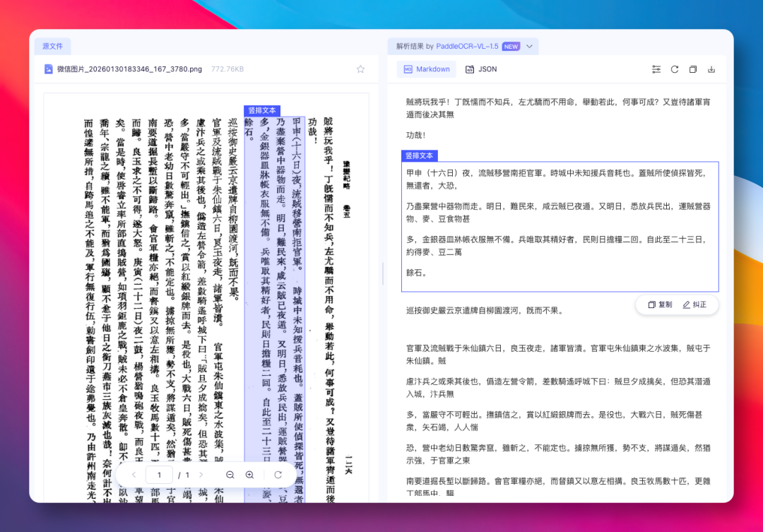The width and height of the screenshot is (763, 532).
Task: Click result paragraph starting 乃盡棄營中器物而走
Action: coord(558,212)
